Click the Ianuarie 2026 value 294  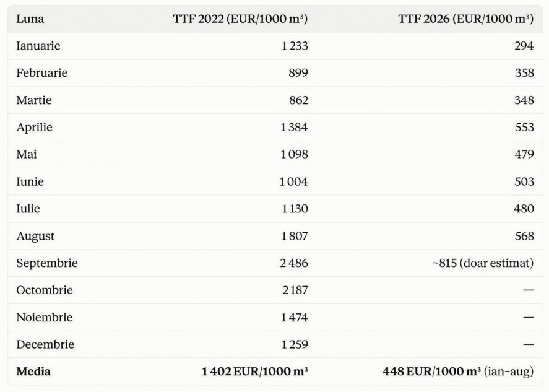(524, 46)
